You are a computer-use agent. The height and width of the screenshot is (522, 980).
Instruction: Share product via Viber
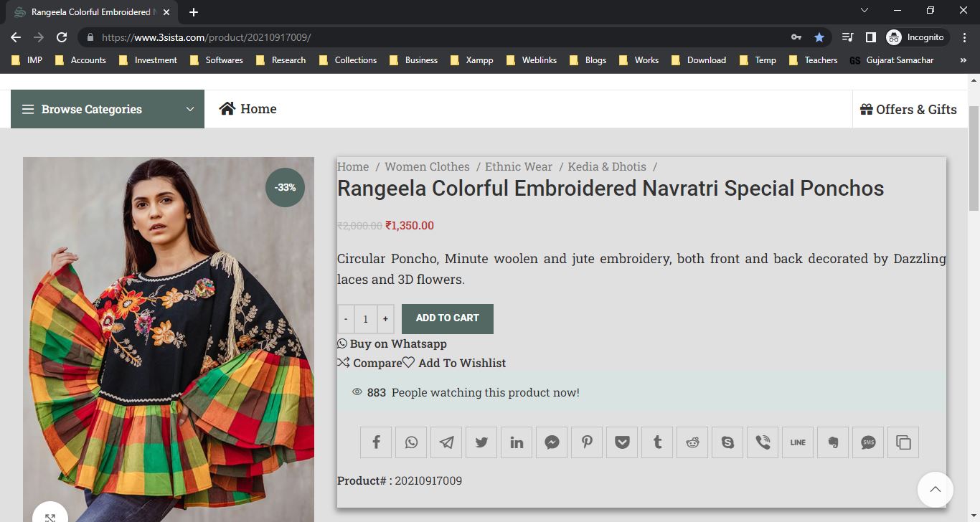pyautogui.click(x=763, y=442)
